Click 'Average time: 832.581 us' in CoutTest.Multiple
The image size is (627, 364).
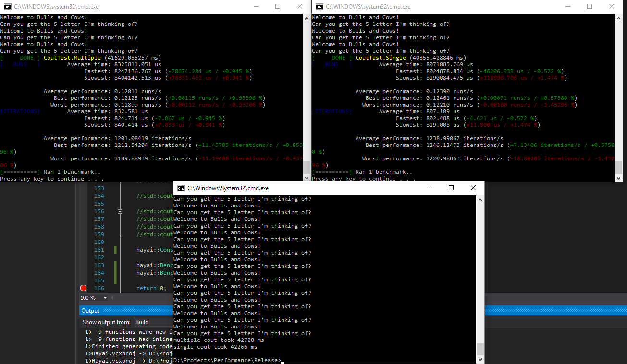click(108, 111)
